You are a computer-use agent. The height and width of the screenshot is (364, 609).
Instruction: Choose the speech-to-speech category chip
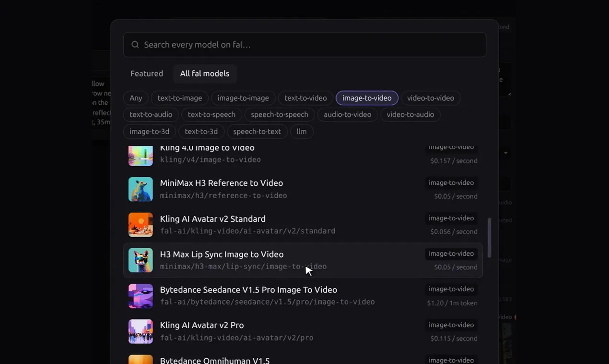[x=280, y=114]
